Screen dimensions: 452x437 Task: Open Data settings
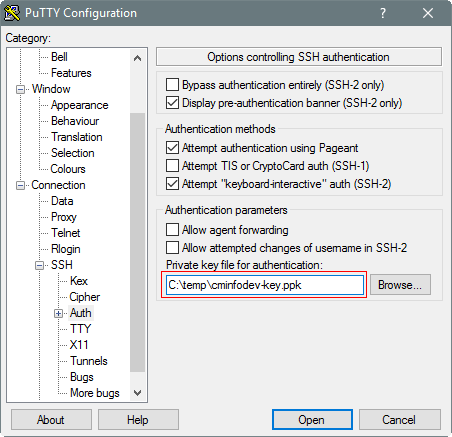coord(62,201)
